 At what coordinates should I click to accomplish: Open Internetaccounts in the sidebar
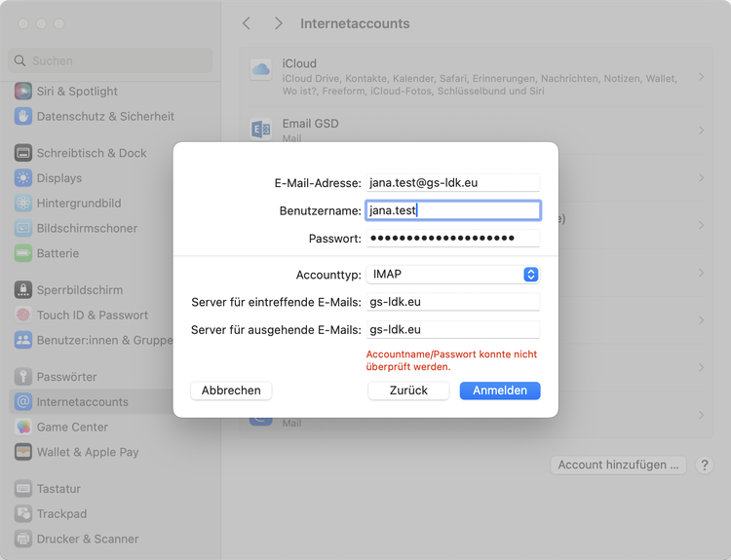[x=82, y=402]
